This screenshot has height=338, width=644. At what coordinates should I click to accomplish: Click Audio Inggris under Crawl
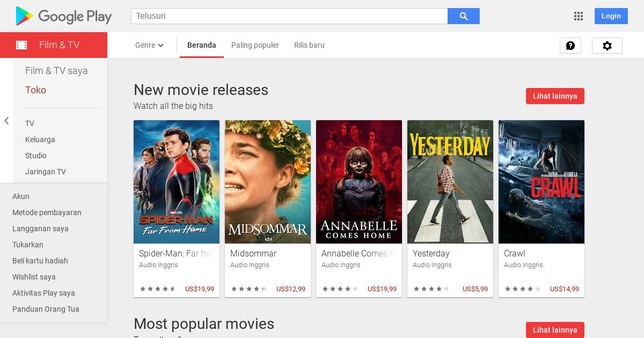523,265
